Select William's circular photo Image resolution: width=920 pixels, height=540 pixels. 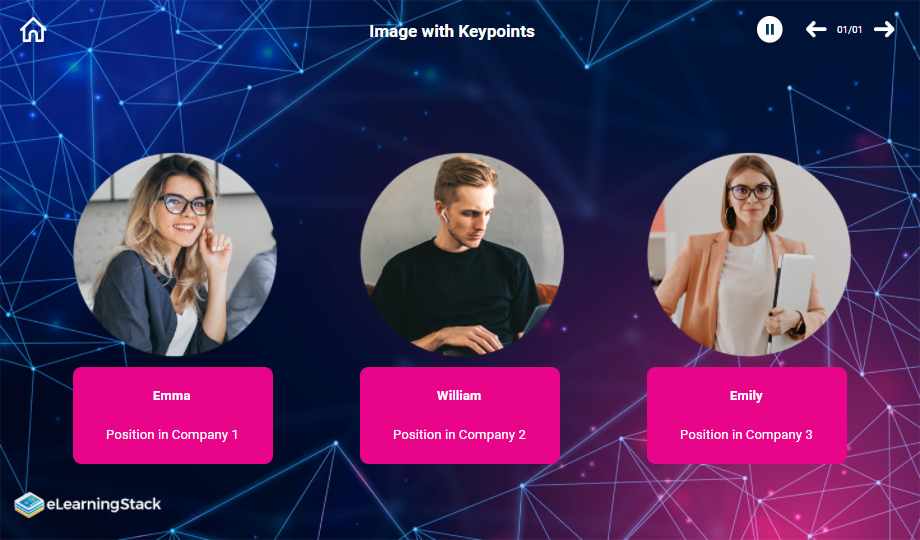click(462, 254)
